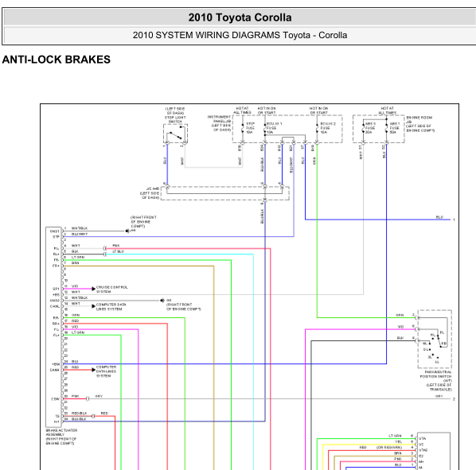Click 'WHT/BLK' wire label at pin 1
The height and width of the screenshot is (470, 476).
[x=80, y=228]
